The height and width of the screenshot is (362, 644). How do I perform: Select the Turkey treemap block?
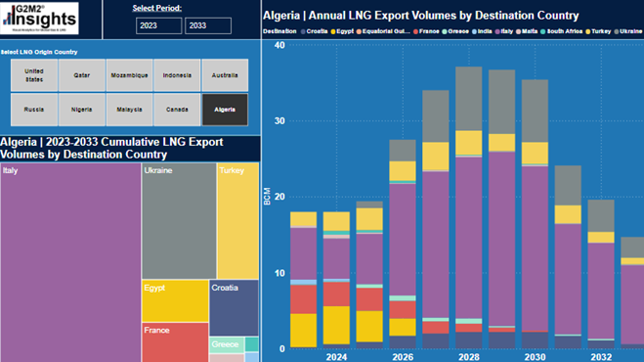tap(237, 220)
